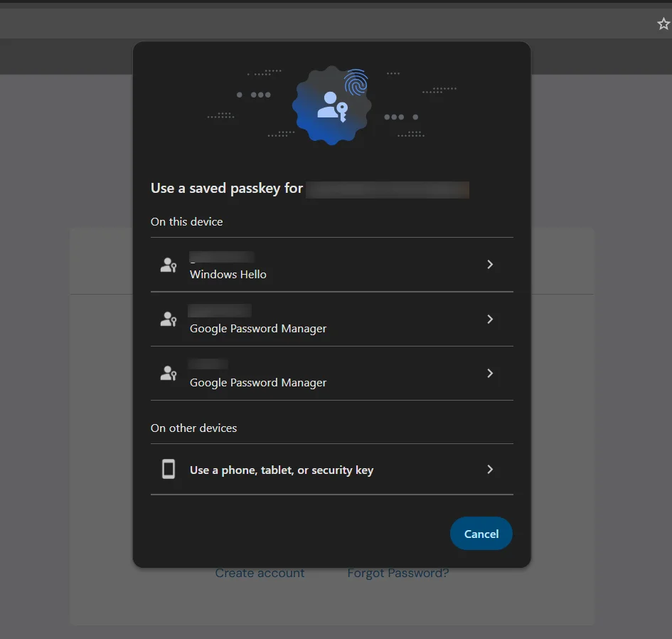Bookmark page with the star icon

[x=663, y=23]
